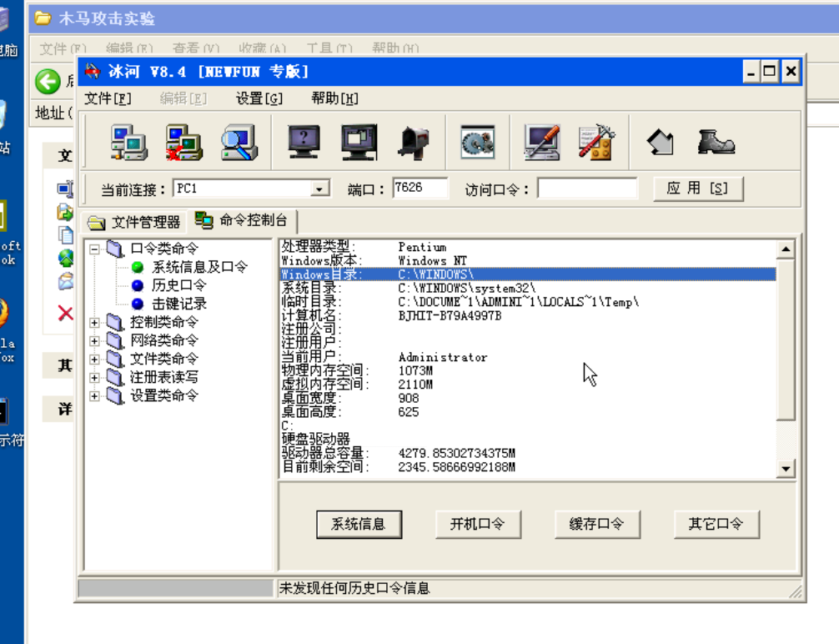Expand the 控制类命令 tree node
839x644 pixels.
94,323
